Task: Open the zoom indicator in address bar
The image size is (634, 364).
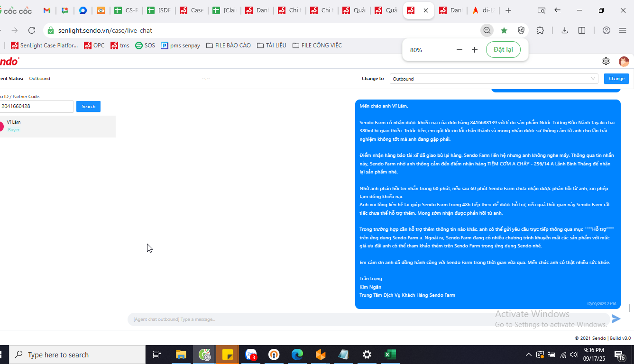Action: click(487, 30)
